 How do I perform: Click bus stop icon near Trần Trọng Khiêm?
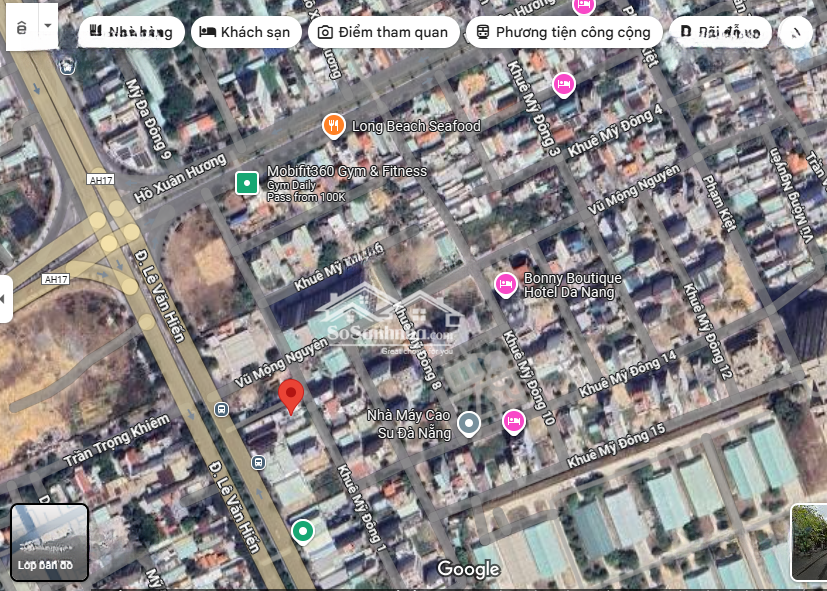click(221, 409)
